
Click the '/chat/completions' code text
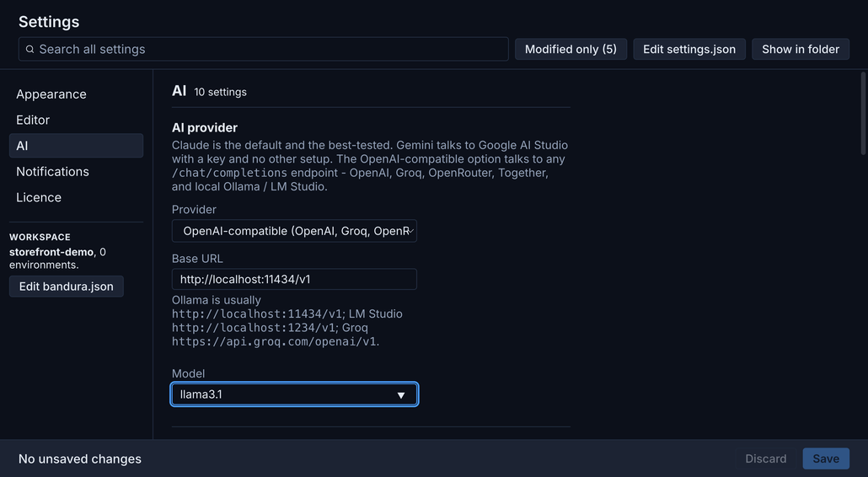(230, 174)
